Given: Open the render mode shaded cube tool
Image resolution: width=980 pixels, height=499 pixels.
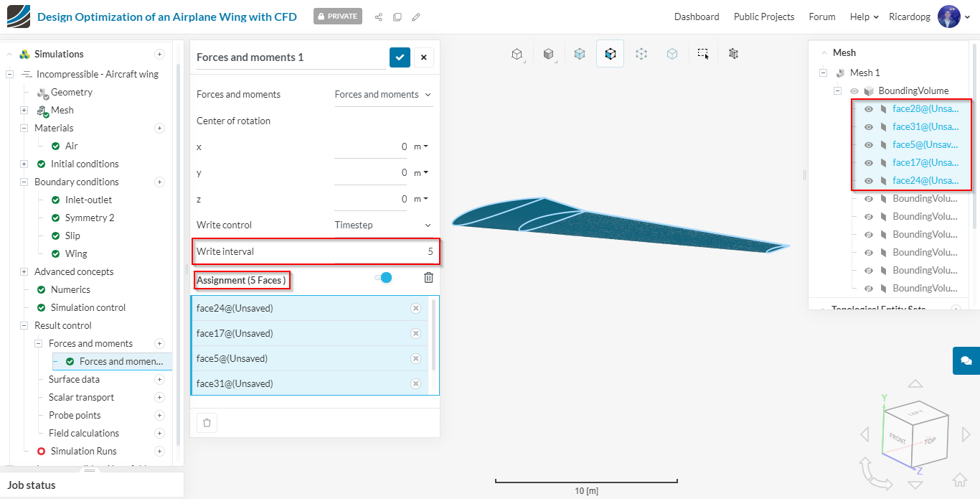Looking at the screenshot, I should [549, 54].
